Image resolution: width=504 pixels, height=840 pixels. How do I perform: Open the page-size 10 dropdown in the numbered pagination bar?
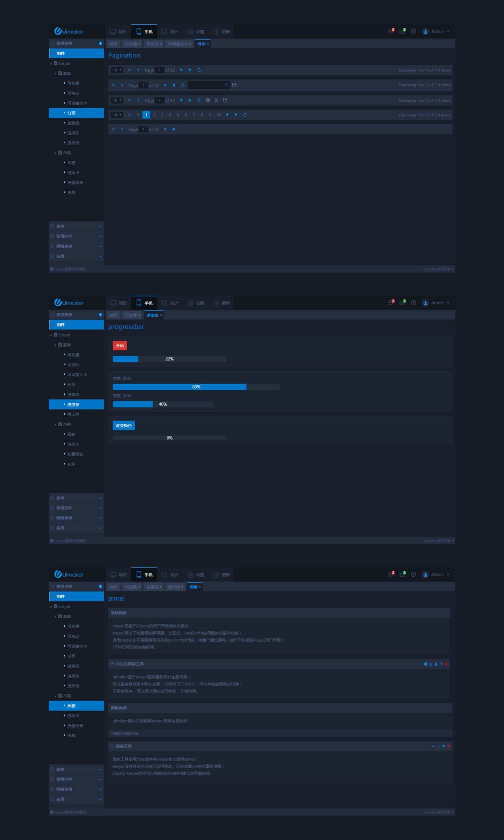click(x=117, y=115)
